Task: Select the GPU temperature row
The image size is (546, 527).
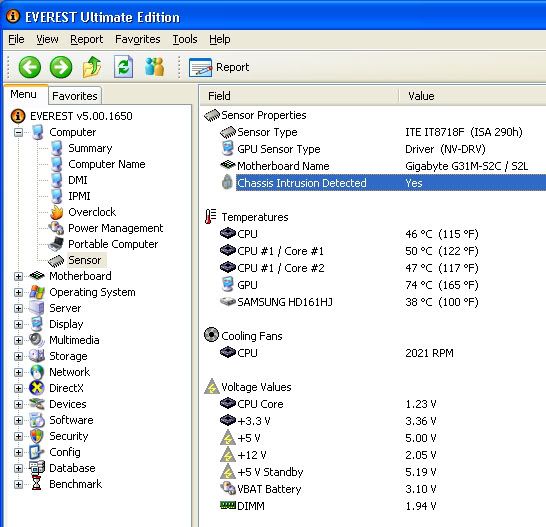Action: point(383,285)
